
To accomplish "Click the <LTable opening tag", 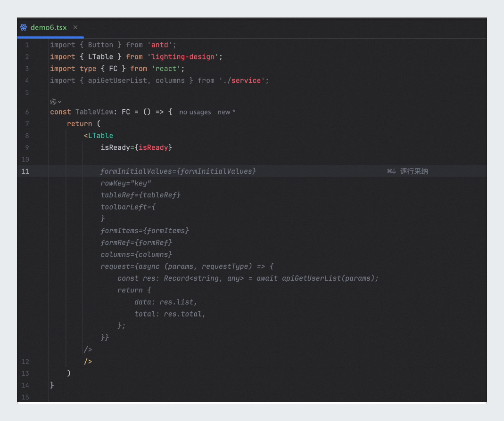I will click(x=99, y=136).
